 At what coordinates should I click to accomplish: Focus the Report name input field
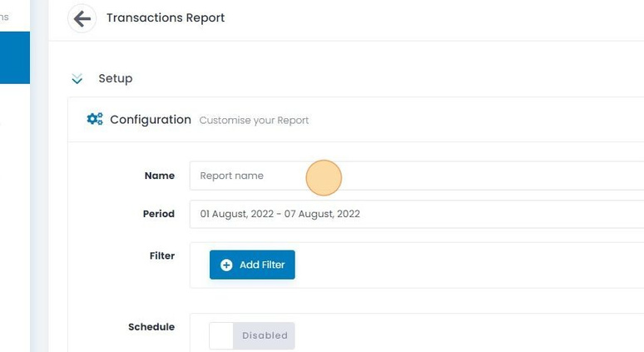point(417,176)
